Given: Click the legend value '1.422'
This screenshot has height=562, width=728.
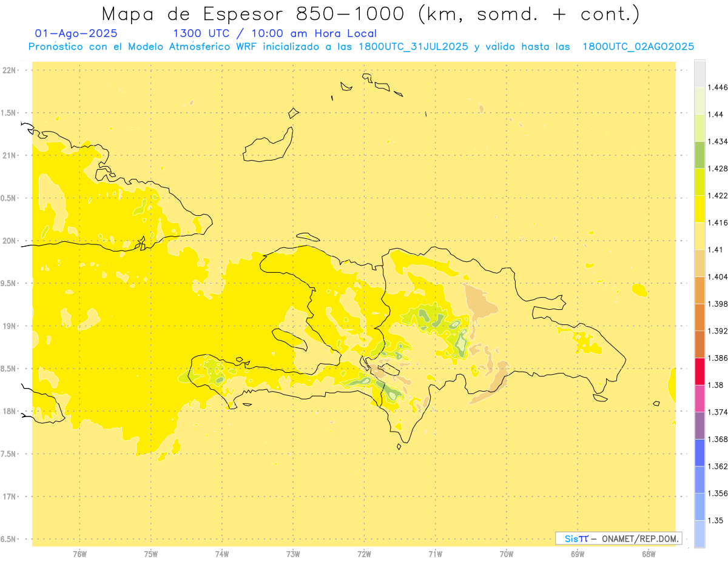Looking at the screenshot, I should [x=718, y=195].
